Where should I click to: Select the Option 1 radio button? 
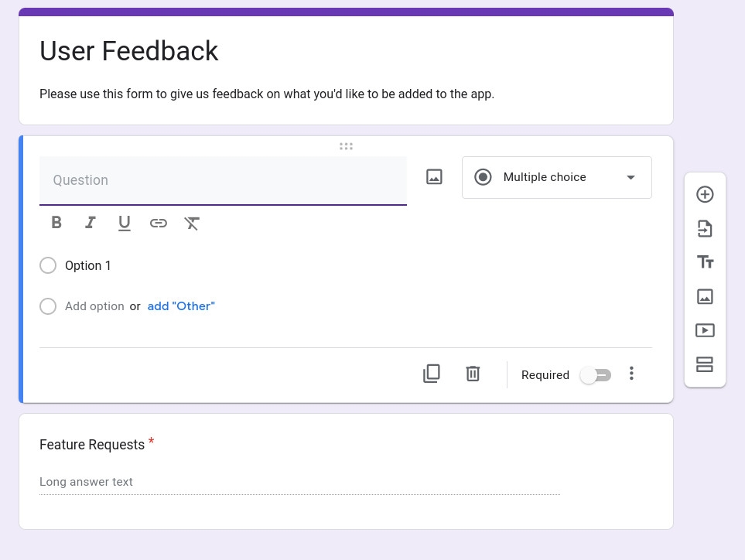(48, 265)
